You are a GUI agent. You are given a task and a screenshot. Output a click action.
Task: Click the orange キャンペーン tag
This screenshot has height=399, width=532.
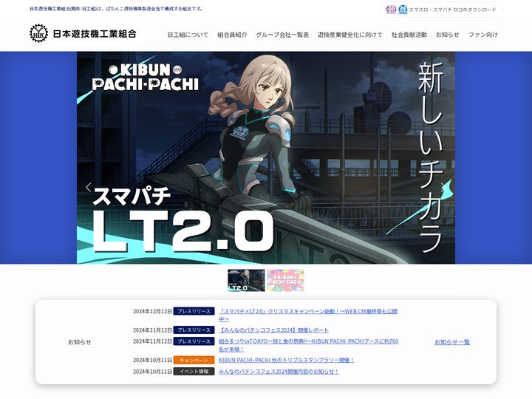click(194, 360)
